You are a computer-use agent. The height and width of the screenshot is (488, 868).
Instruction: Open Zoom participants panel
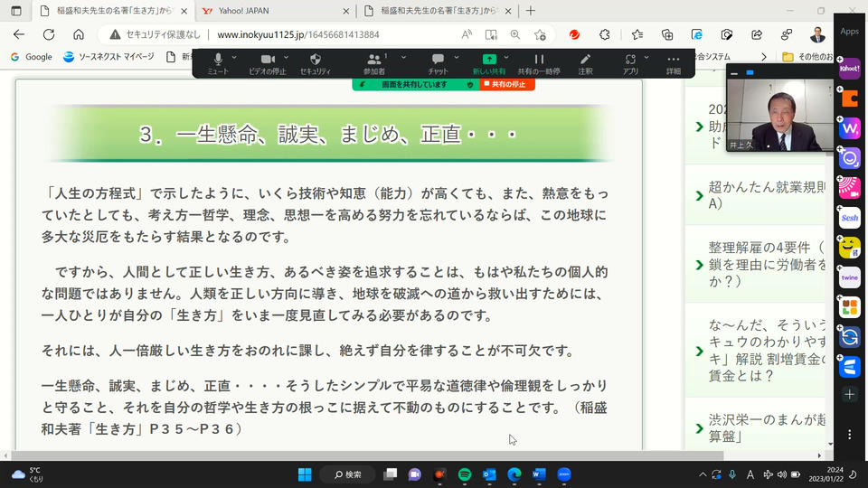click(x=374, y=64)
